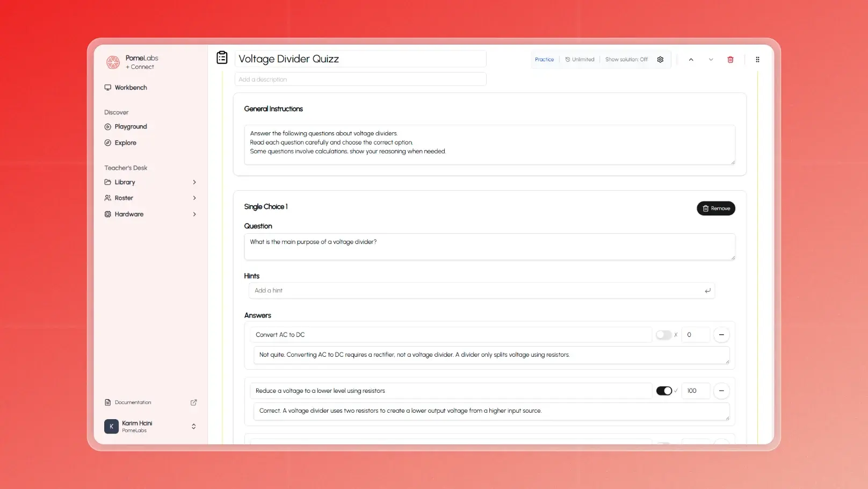868x489 pixels.
Task: Click the General Instructions text area
Action: 489,145
